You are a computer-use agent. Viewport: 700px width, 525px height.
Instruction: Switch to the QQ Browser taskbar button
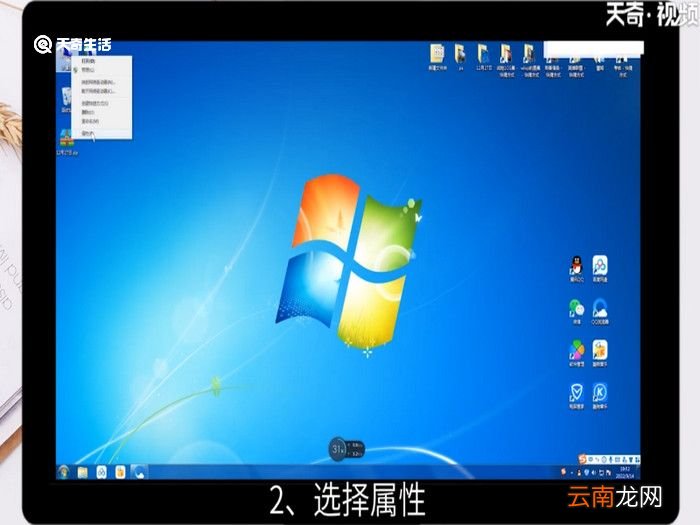[x=139, y=472]
